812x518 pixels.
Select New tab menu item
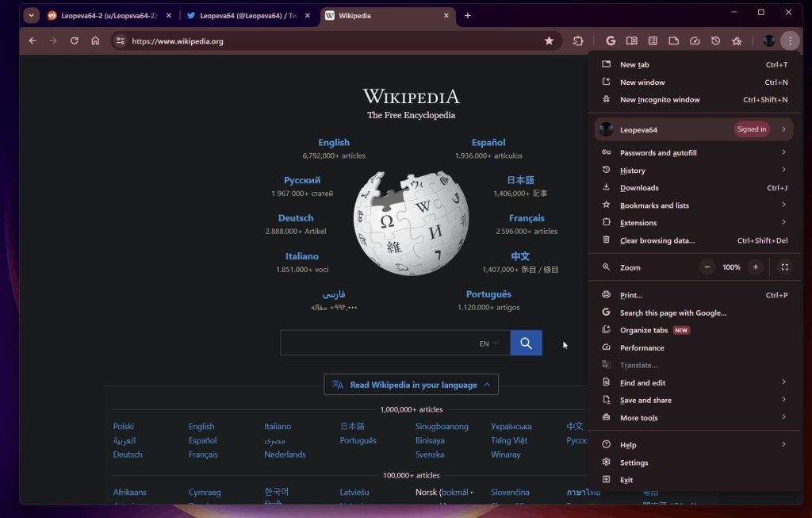point(694,65)
